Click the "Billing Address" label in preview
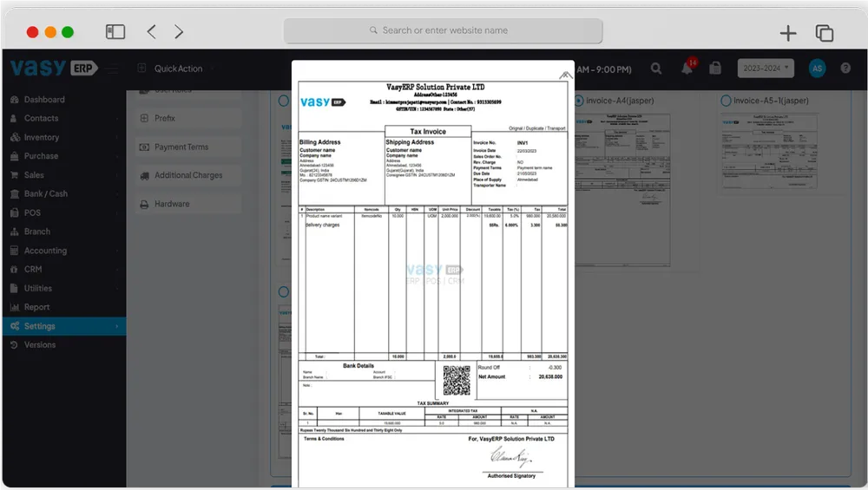 pos(320,142)
